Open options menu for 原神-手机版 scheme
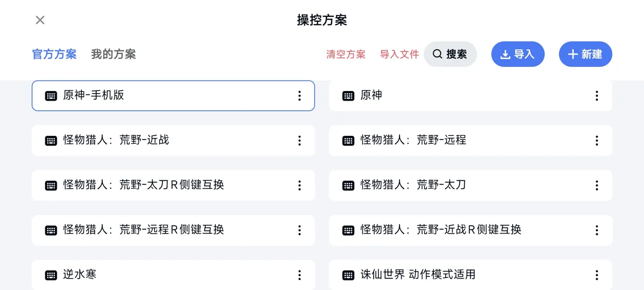The width and height of the screenshot is (644, 290). coord(299,96)
